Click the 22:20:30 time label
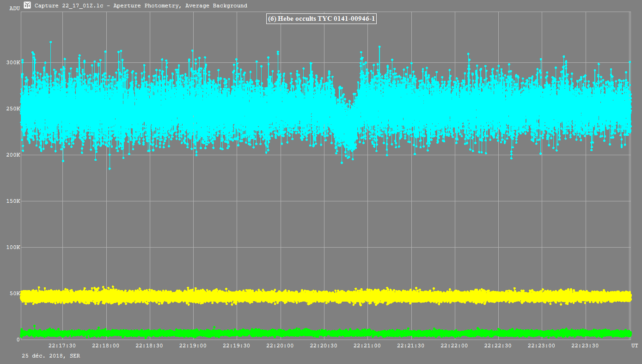 point(324,346)
